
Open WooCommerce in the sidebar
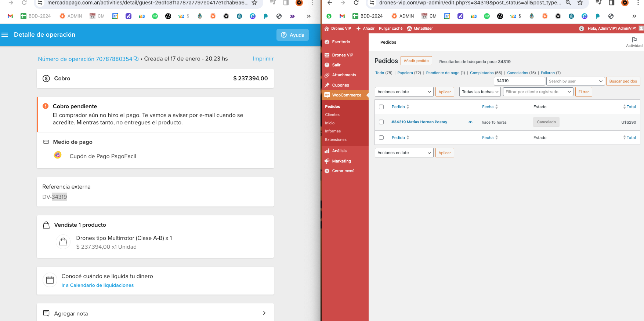346,95
